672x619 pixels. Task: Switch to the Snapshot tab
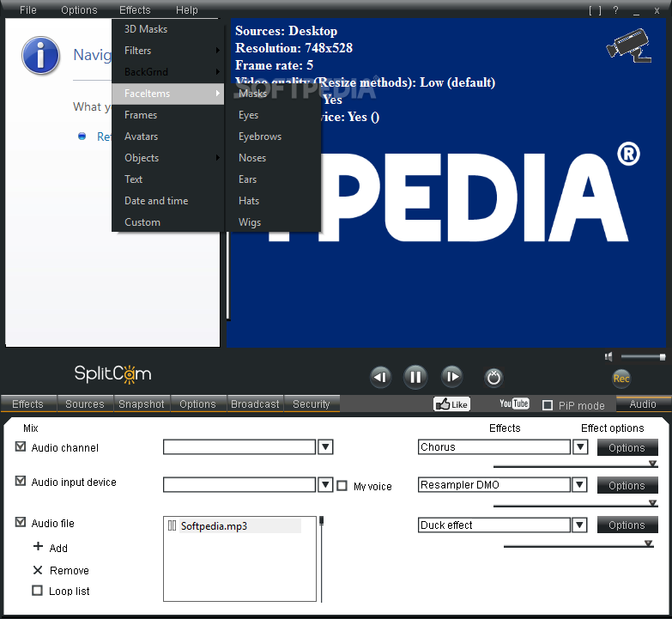pyautogui.click(x=142, y=404)
